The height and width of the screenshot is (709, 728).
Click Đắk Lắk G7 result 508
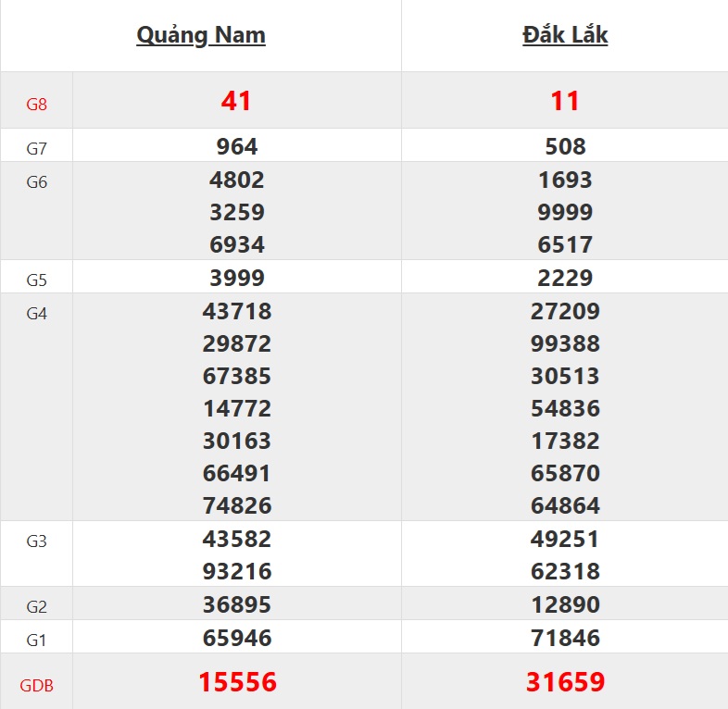(565, 146)
